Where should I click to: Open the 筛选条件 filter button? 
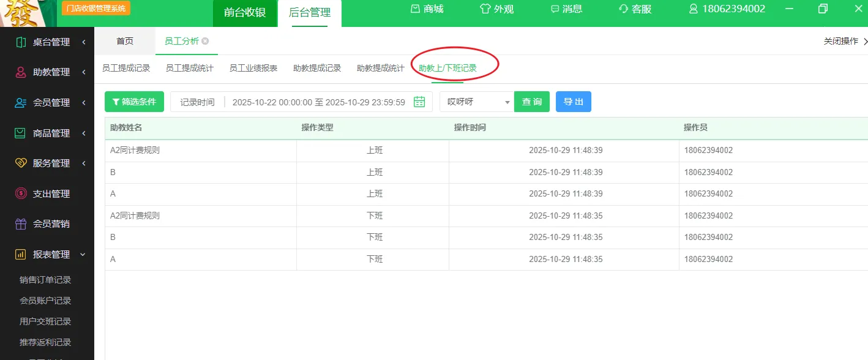point(134,102)
